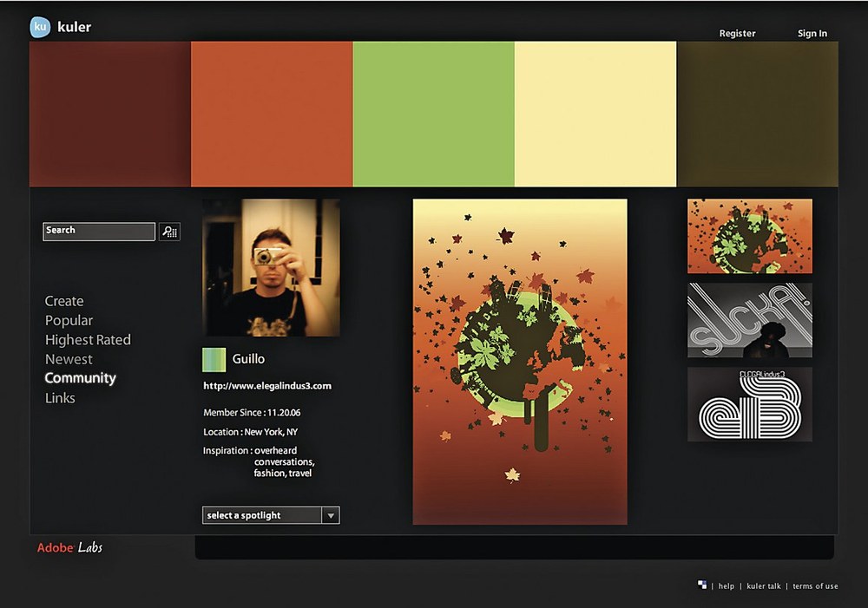This screenshot has width=868, height=608.
Task: Visit the elegalindus3.com profile link
Action: point(267,386)
